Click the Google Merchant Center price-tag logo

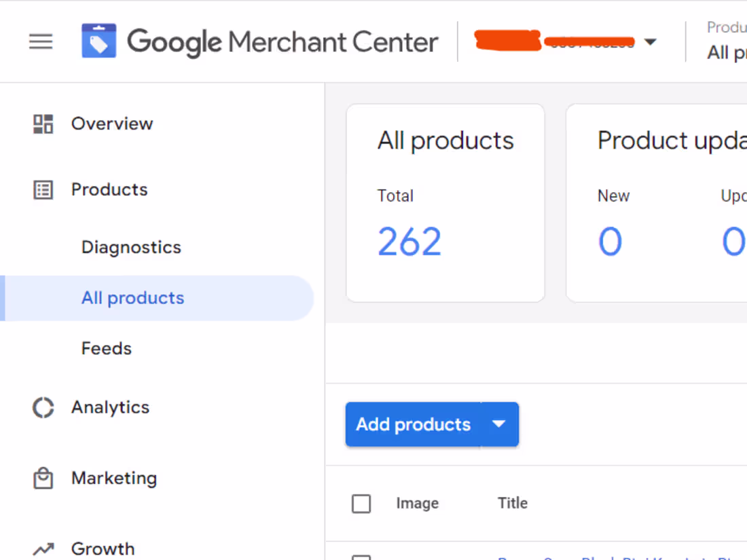[x=98, y=41]
